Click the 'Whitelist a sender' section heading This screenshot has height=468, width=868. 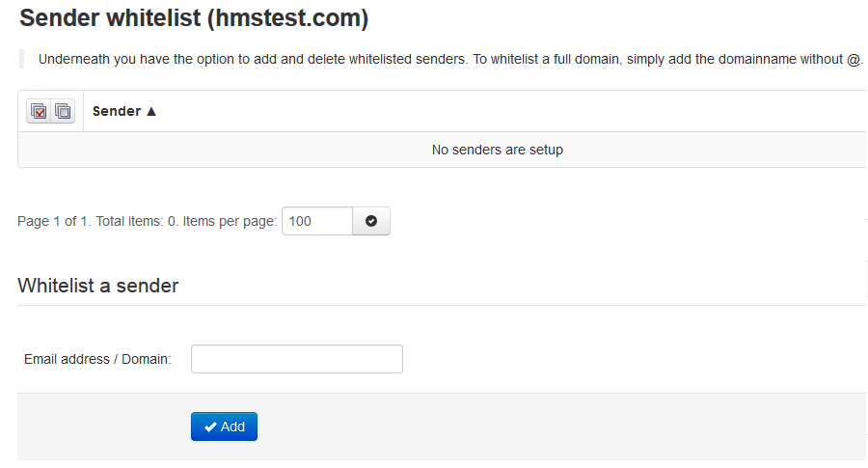coord(98,286)
